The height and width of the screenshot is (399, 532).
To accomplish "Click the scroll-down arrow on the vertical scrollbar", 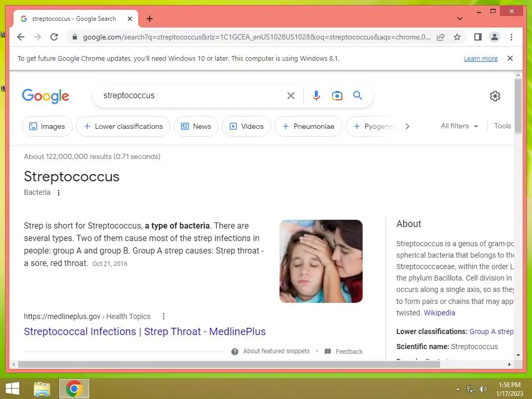I will click(518, 355).
